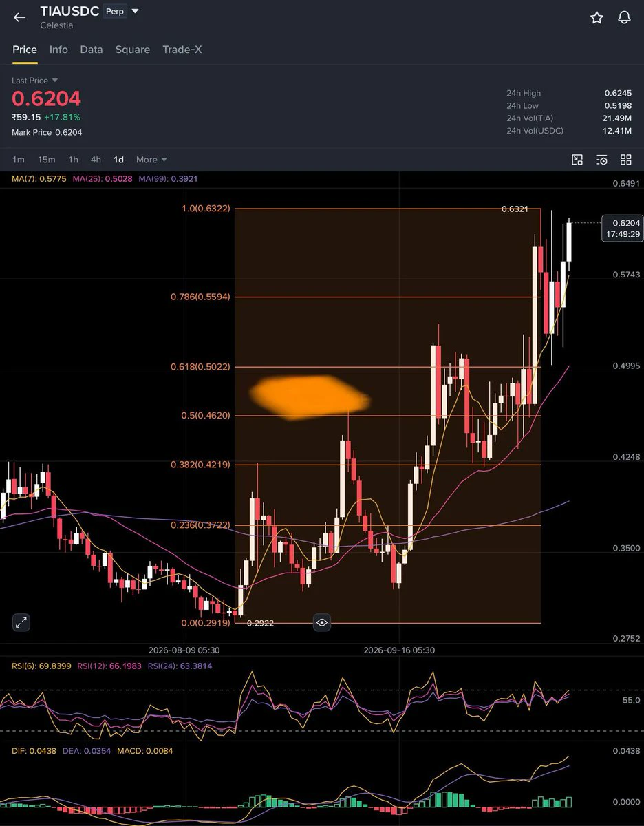
Task: Click the DIF: 0.0438 label
Action: [x=34, y=750]
